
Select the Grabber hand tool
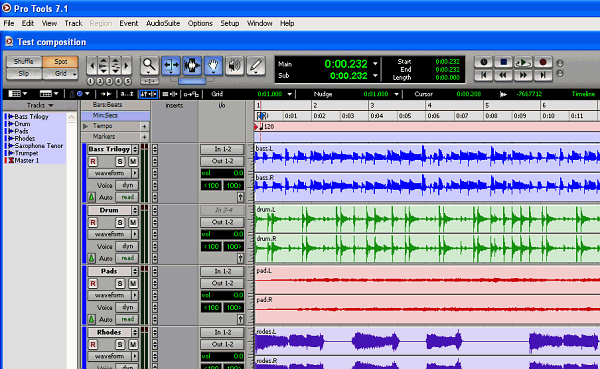point(213,66)
